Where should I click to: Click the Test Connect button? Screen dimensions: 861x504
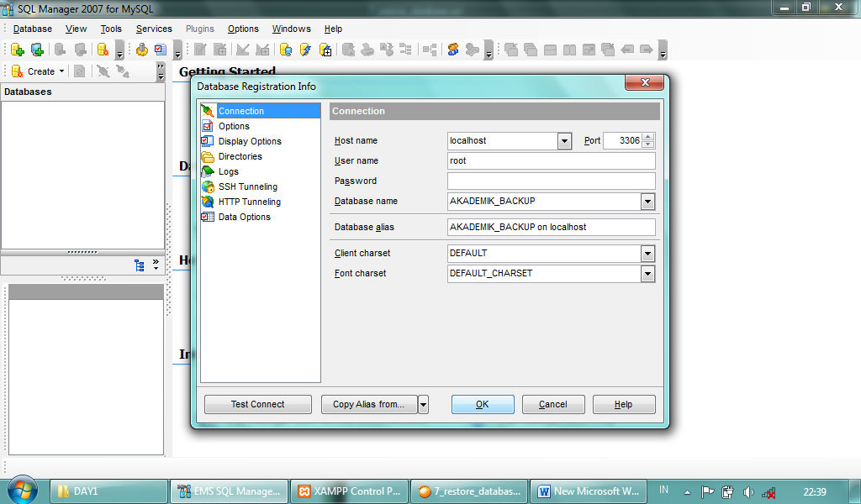click(x=257, y=404)
